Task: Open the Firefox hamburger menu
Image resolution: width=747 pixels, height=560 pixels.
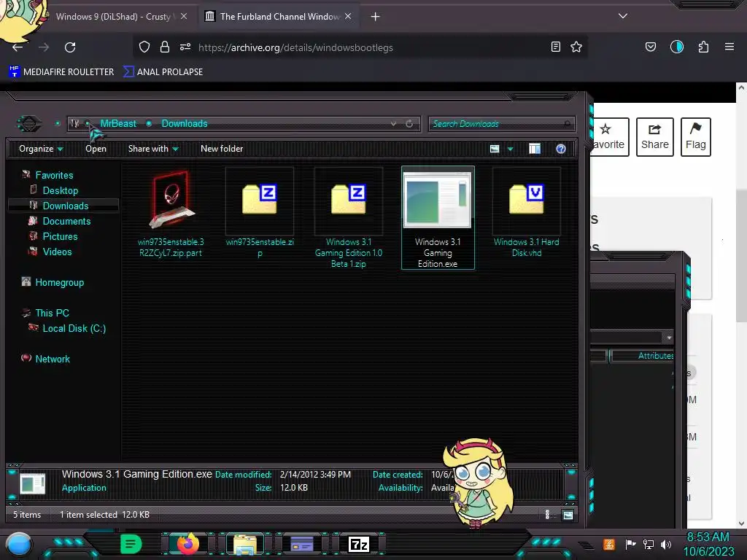Action: [729, 47]
